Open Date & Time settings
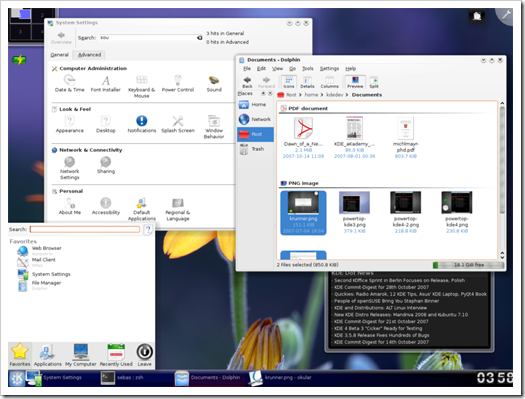The width and height of the screenshot is (525, 399). 70,83
